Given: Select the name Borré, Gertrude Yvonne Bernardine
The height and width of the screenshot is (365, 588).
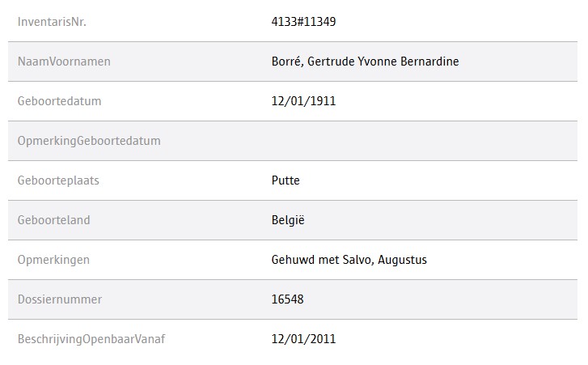Looking at the screenshot, I should 365,62.
